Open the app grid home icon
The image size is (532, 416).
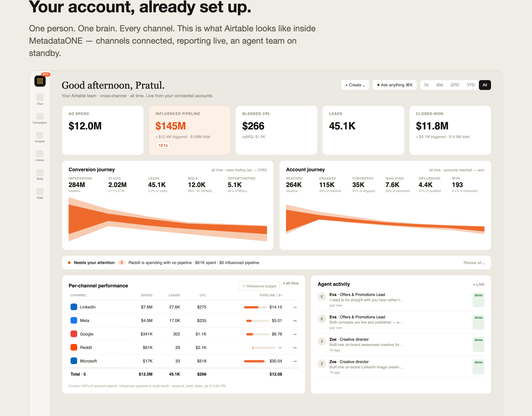(x=40, y=81)
